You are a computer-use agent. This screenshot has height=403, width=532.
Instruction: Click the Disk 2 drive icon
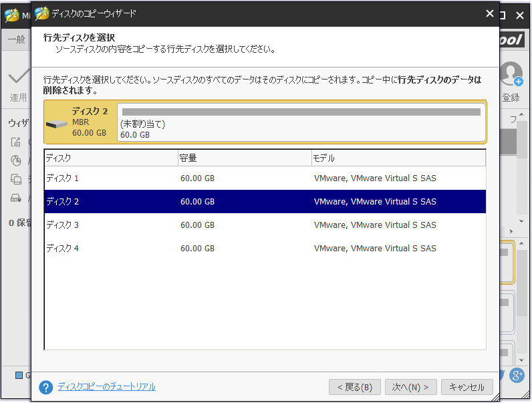[x=57, y=124]
